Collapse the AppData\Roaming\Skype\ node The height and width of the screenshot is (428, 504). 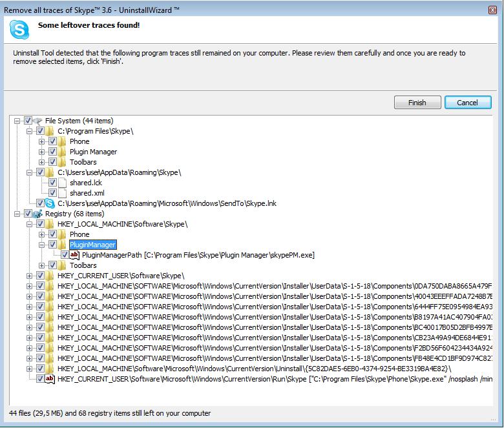click(x=29, y=173)
